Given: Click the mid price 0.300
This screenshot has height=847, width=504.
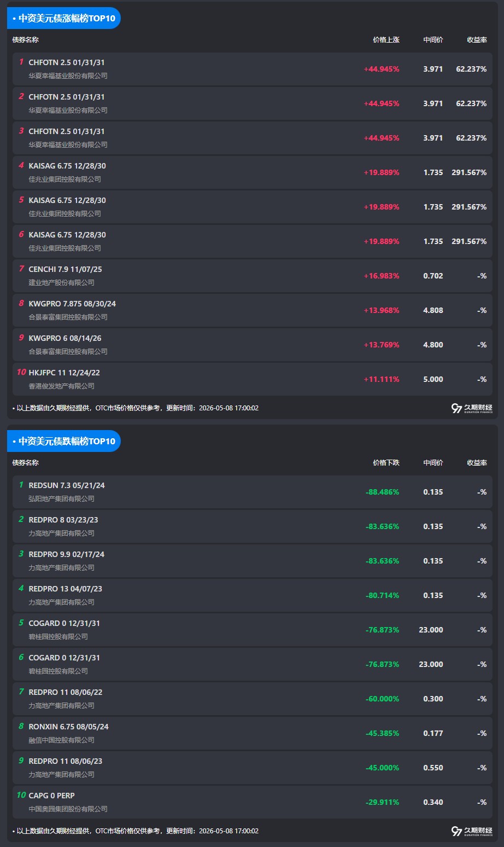Looking at the screenshot, I should pyautogui.click(x=433, y=699).
